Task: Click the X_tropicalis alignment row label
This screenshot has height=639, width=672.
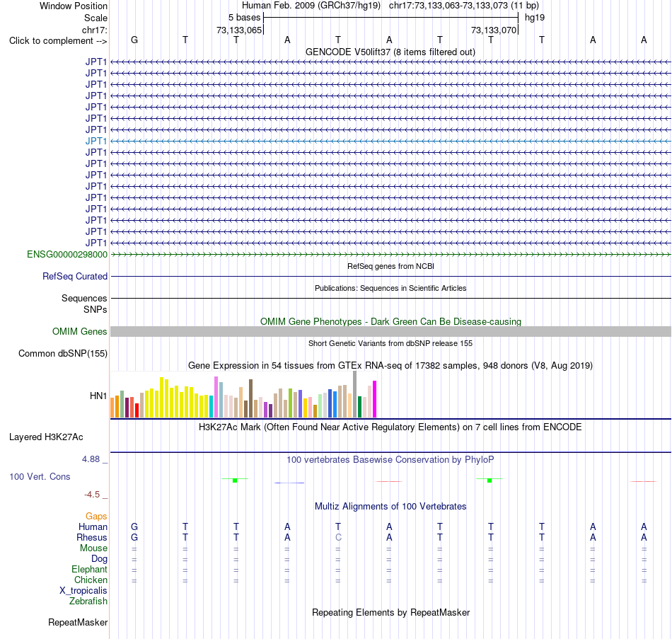Action: pyautogui.click(x=83, y=591)
